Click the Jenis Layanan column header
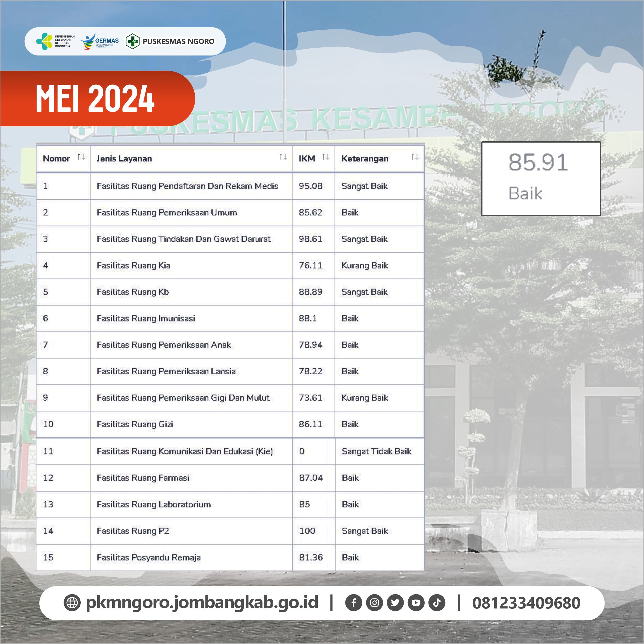 pos(191,158)
